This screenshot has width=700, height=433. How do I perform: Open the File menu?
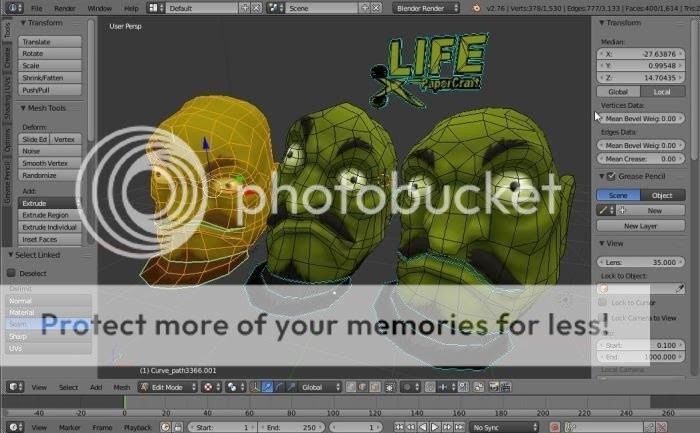[x=37, y=8]
